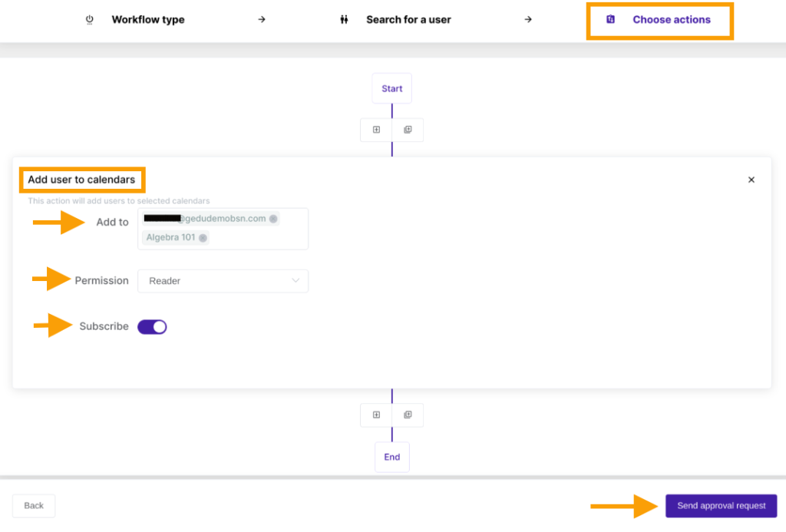This screenshot has width=786, height=532.
Task: Click the Send approval request button
Action: coord(721,505)
